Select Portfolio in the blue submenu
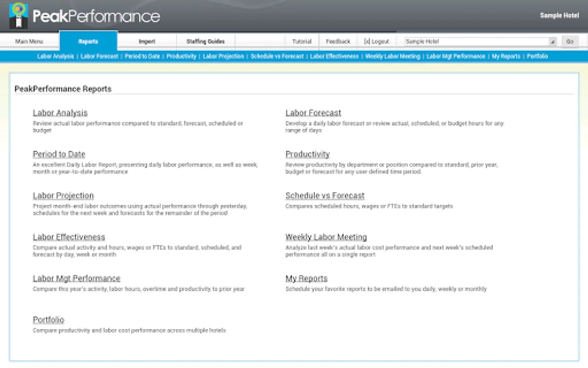The width and height of the screenshot is (588, 368). click(x=537, y=56)
